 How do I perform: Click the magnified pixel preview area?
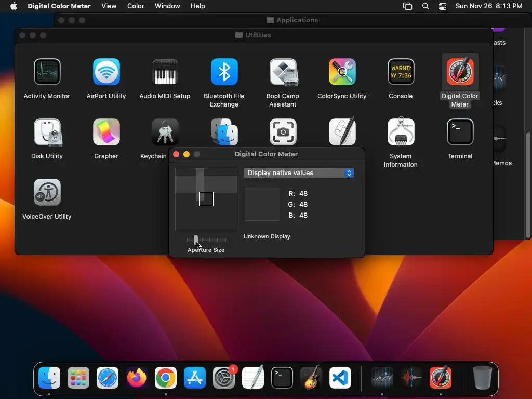(206, 199)
